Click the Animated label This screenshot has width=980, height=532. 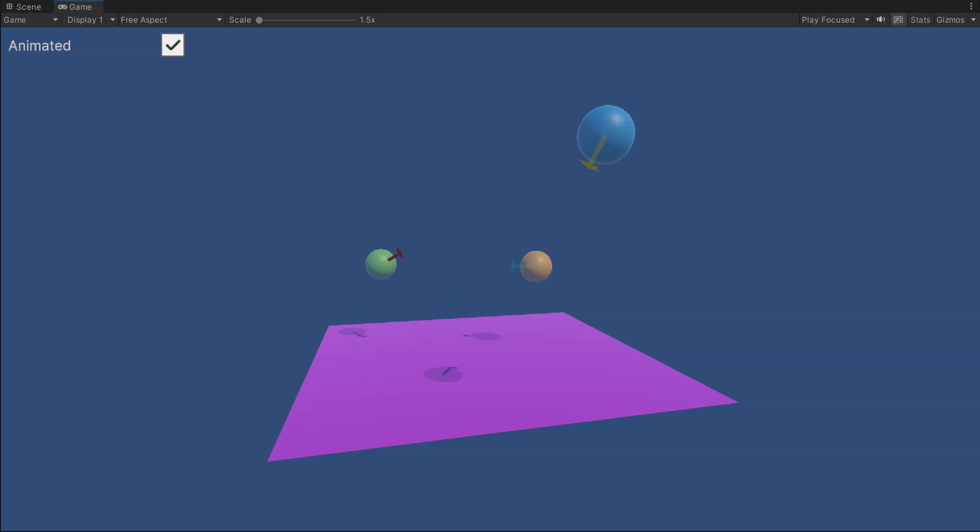(x=40, y=46)
